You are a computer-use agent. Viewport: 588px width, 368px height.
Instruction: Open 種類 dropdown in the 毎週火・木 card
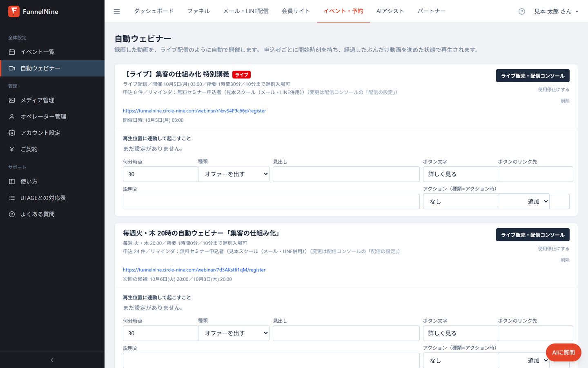[234, 333]
